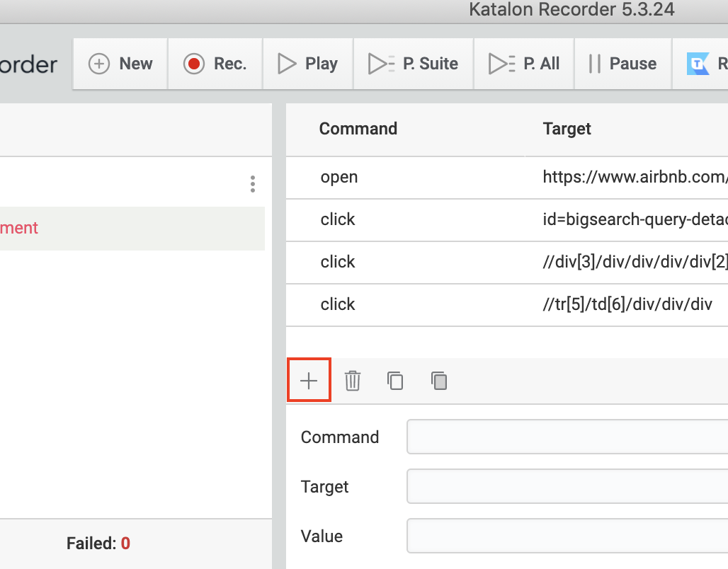Open the test suite three-dot menu
The height and width of the screenshot is (569, 728).
click(253, 184)
